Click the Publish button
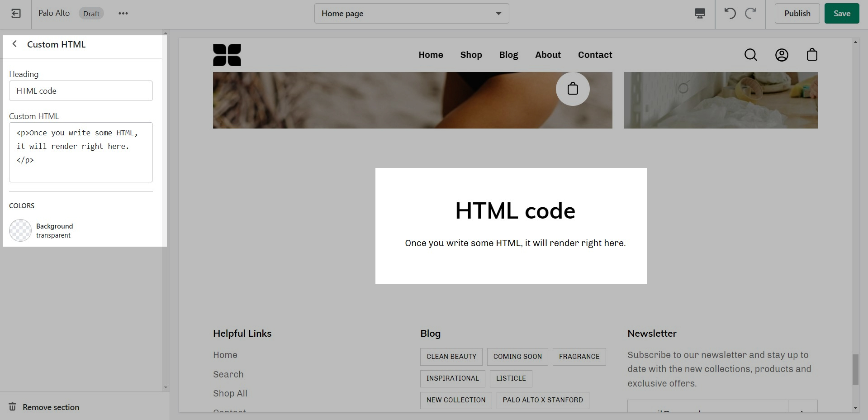Viewport: 868px width, 420px height. 797,14
